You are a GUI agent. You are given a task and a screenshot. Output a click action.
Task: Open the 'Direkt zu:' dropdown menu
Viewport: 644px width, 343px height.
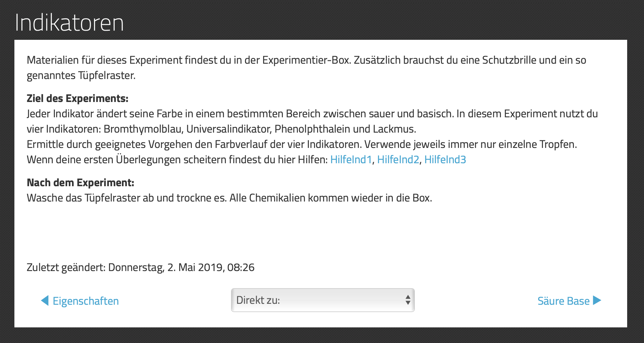[322, 300]
